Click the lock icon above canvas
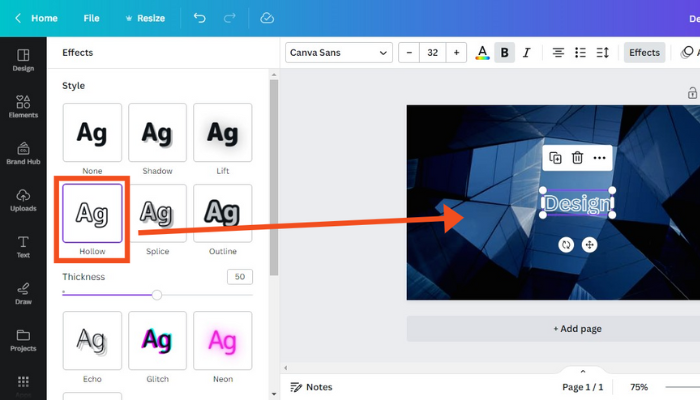 coord(692,93)
